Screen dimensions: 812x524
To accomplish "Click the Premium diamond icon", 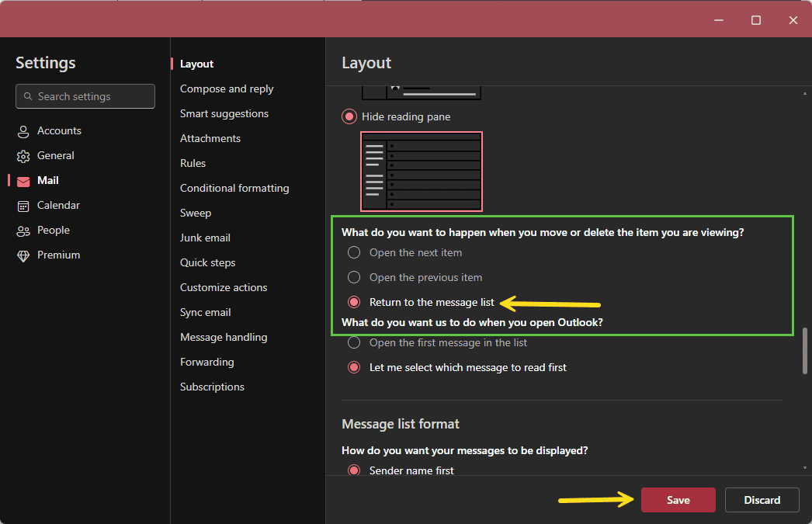I will click(x=23, y=255).
